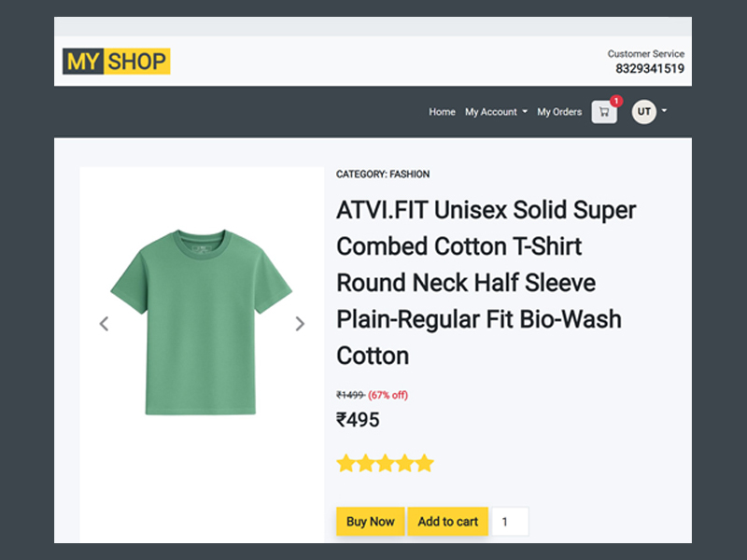Open My Orders page

click(x=559, y=112)
